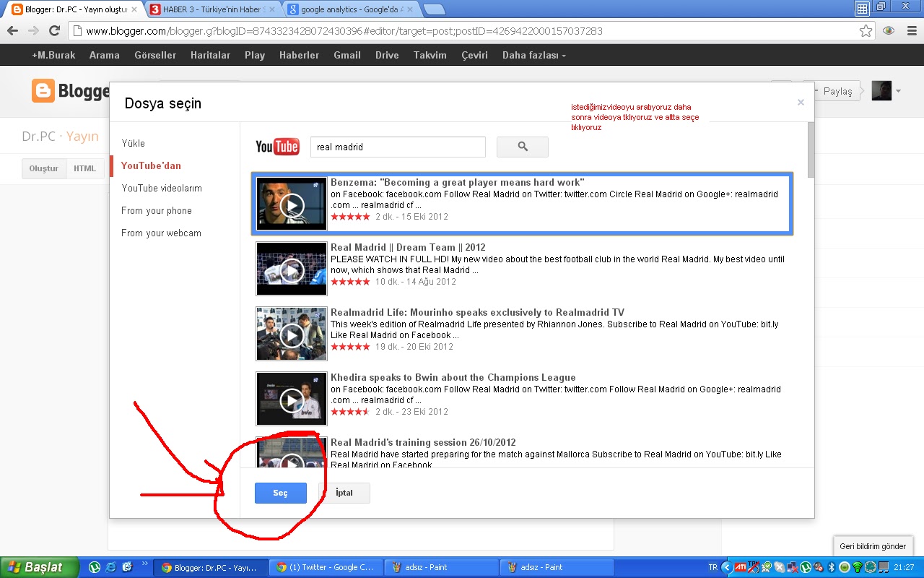Close the Dosya seçin dialog with X
The height and width of the screenshot is (578, 924).
[x=801, y=103]
